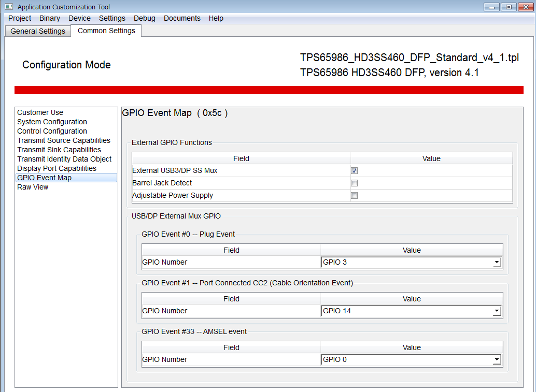
Task: Click the GPIO Number label in AMSEL event table
Action: point(165,359)
